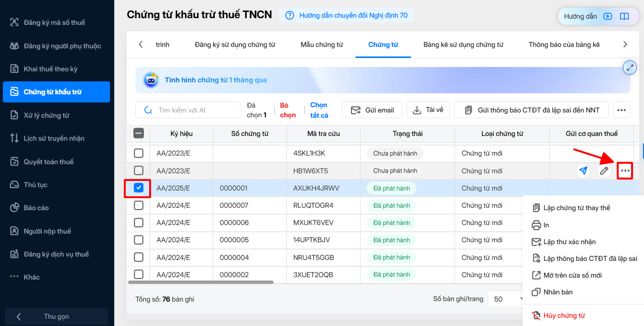Click the paper plane send icon

tap(583, 170)
